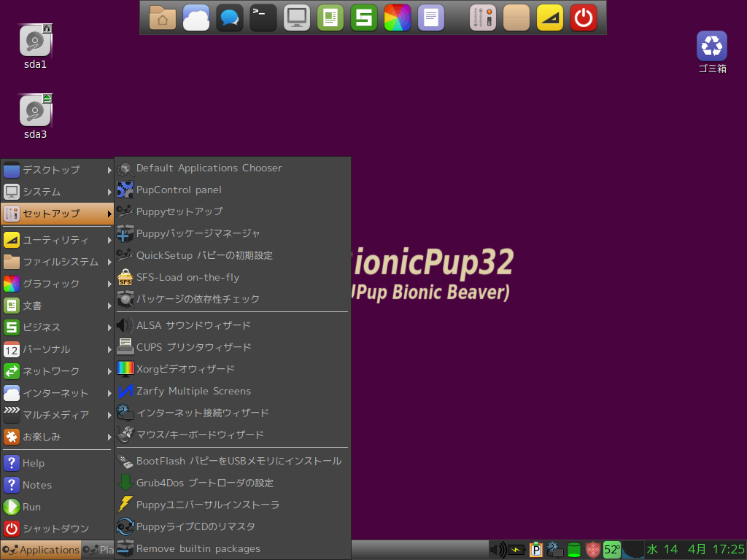Open the terminal icon in top dock
This screenshot has height=560, width=747.
point(263,17)
